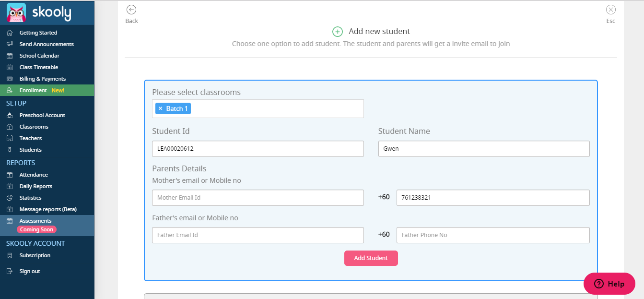This screenshot has height=299, width=644.
Task: Click the green plus Add new student icon
Action: click(x=338, y=32)
